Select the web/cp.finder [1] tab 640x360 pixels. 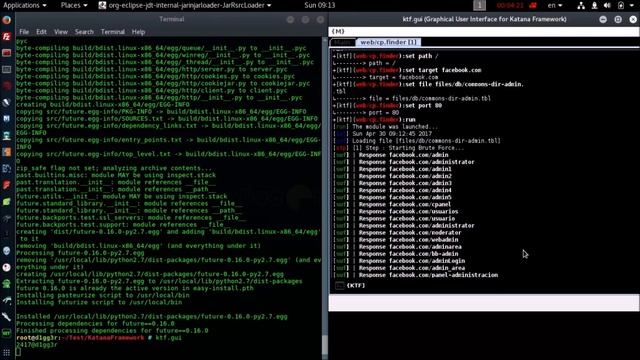point(389,42)
